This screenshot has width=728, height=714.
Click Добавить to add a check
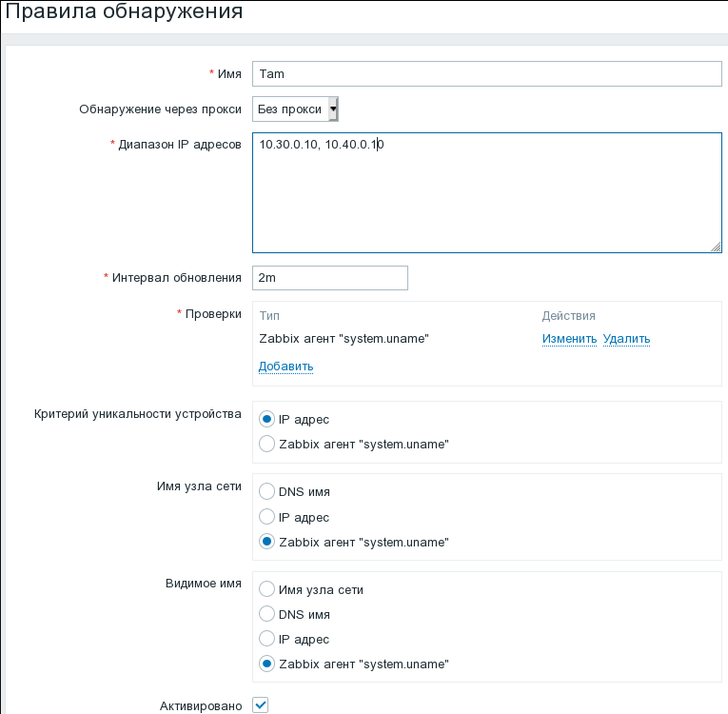285,367
